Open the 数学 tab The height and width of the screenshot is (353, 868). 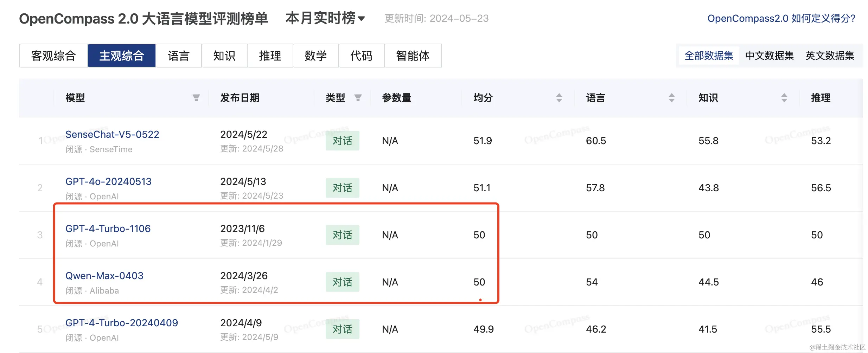click(316, 56)
